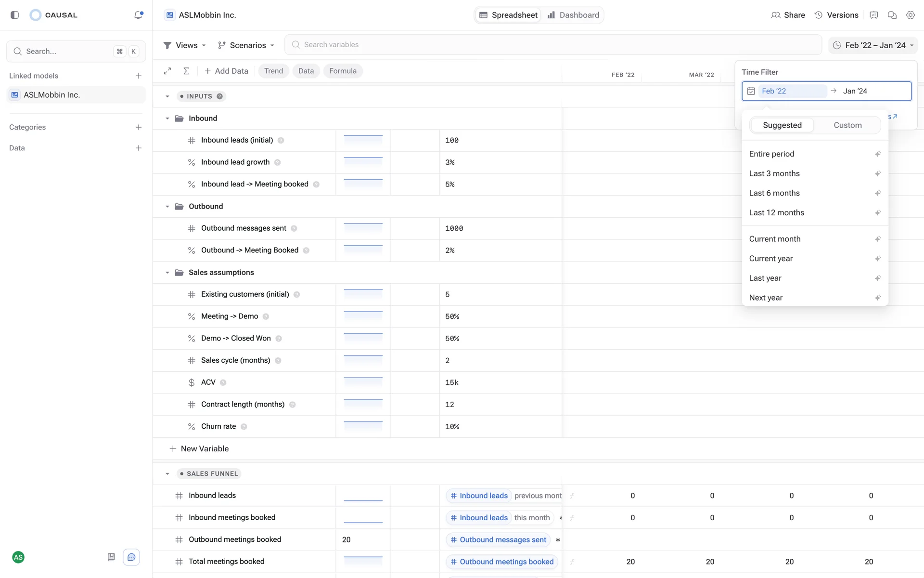Click the expand fullscreen arrows icon
Image resolution: width=924 pixels, height=578 pixels.
coord(167,71)
